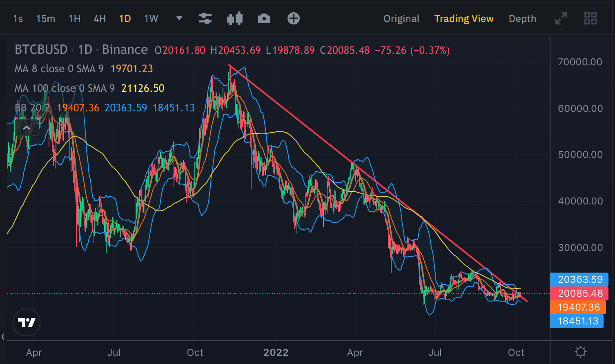This screenshot has height=364, width=615.
Task: Select the MA 8 close indicator legend
Action: (x=59, y=69)
